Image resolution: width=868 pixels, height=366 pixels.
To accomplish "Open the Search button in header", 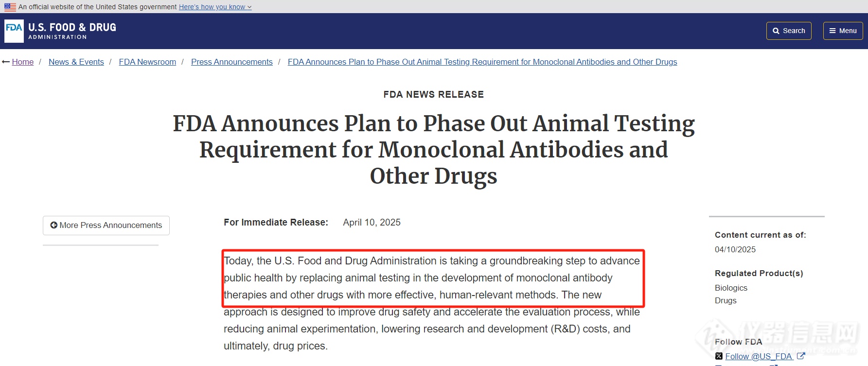I will pyautogui.click(x=789, y=31).
